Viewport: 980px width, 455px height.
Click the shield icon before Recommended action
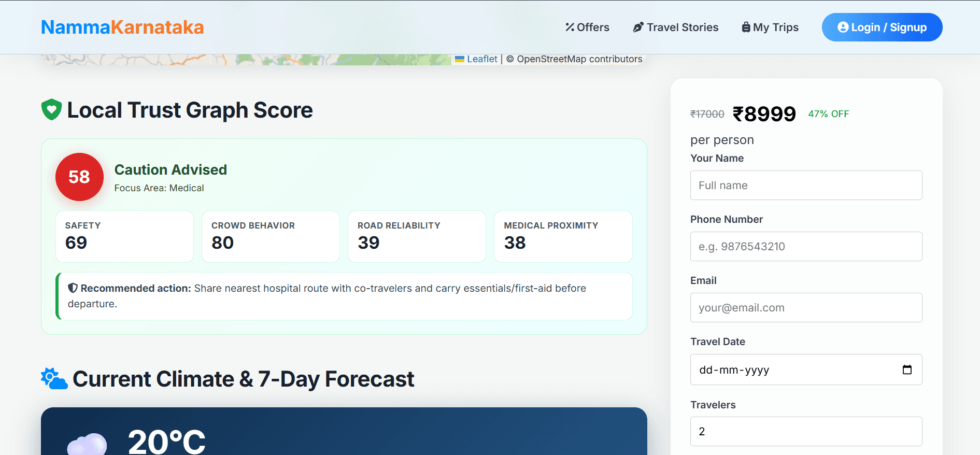(73, 288)
